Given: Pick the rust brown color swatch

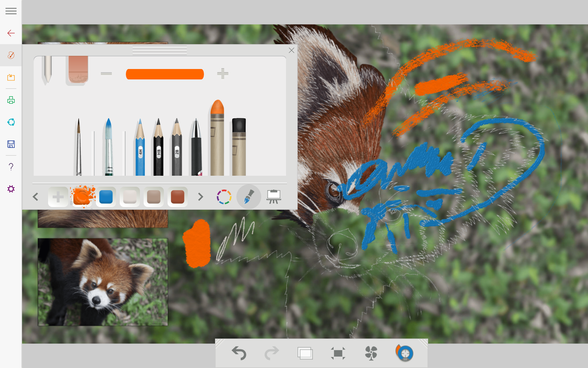Looking at the screenshot, I should [178, 197].
